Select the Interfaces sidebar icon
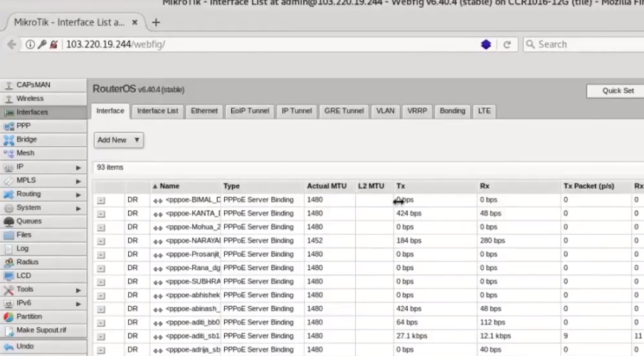Viewport: 644px width, 356px height. click(x=9, y=112)
